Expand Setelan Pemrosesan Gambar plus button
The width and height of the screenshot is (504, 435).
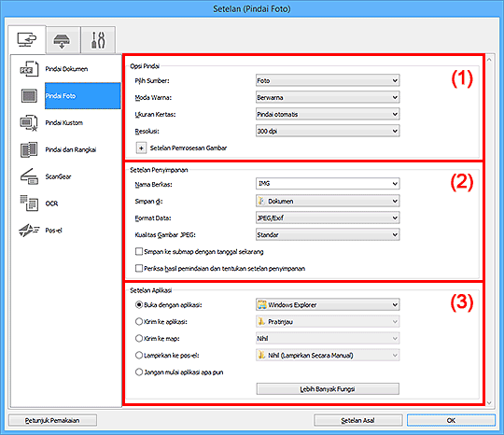tap(141, 148)
